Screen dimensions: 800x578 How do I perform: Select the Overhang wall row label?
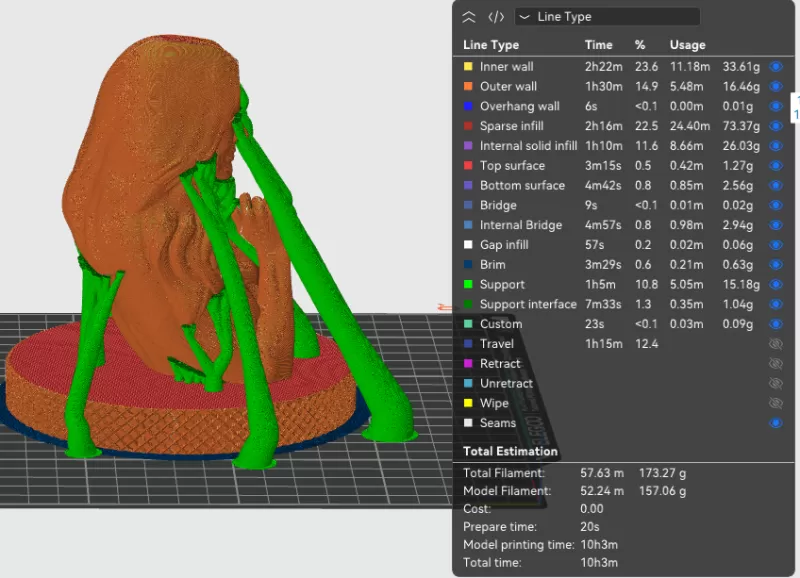(x=519, y=106)
